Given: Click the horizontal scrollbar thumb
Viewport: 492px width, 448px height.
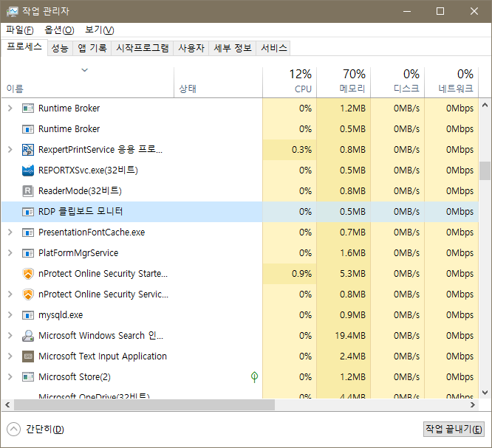Looking at the screenshot, I should (144, 404).
